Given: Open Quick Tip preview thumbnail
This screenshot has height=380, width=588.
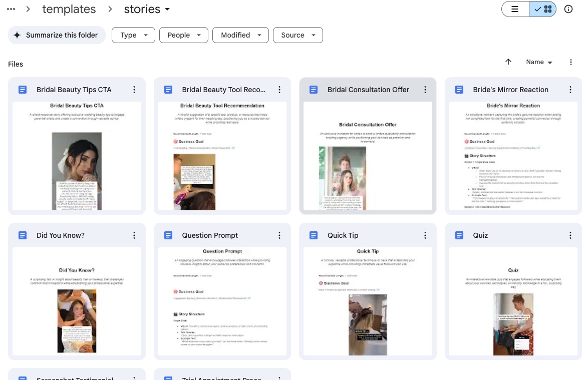Looking at the screenshot, I should click(368, 301).
